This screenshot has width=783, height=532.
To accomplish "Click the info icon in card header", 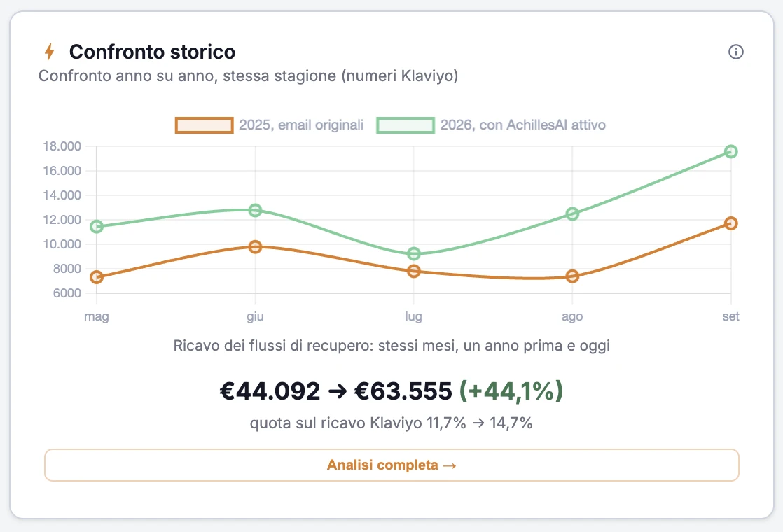I will 735,52.
